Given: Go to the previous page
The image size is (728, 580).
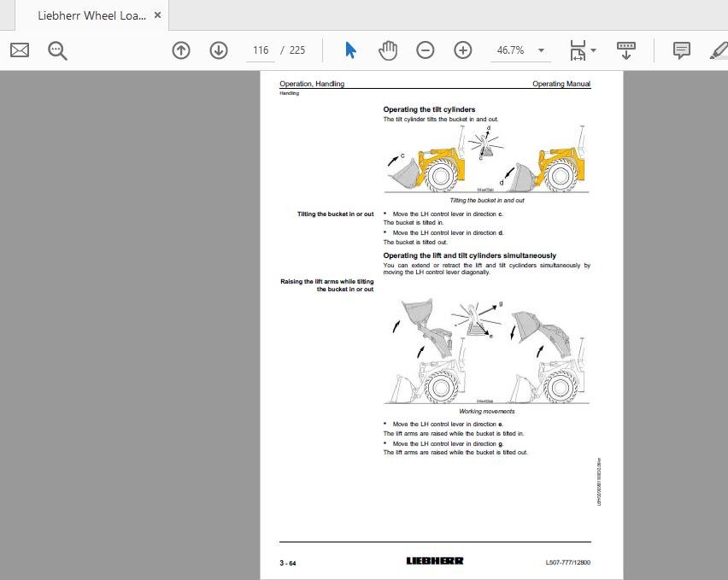Looking at the screenshot, I should [x=181, y=50].
